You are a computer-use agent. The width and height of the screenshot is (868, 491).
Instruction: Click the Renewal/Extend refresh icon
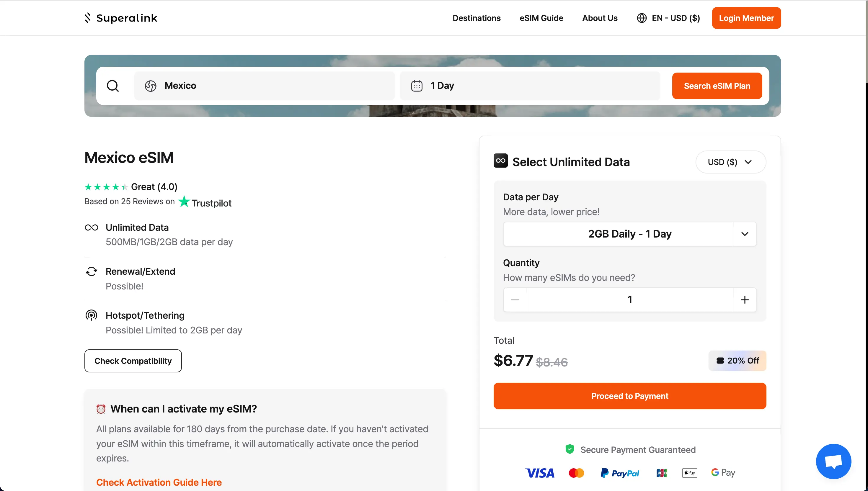(x=91, y=271)
